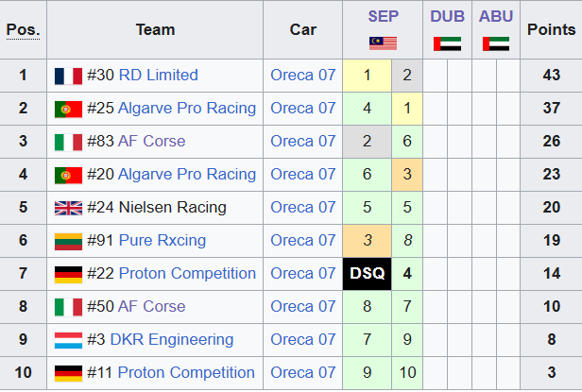The width and height of the screenshot is (582, 392).
Task: Click the UAE flag under ABU
Action: (496, 43)
